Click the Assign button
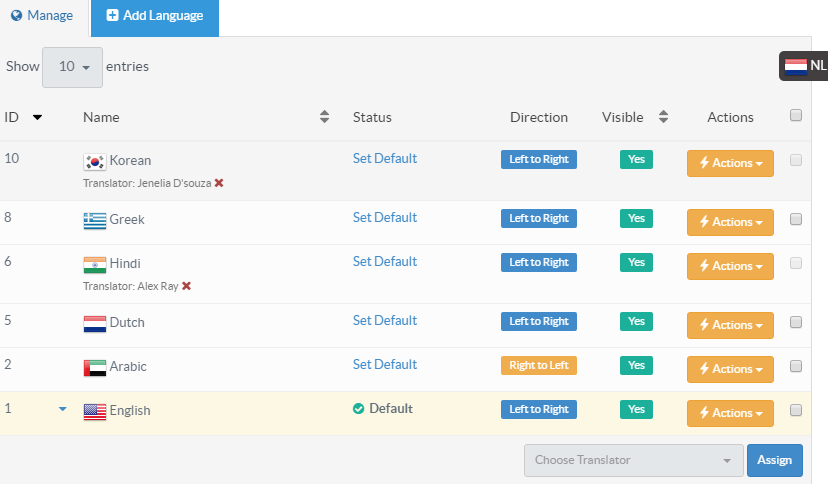Screen dimensions: 828x484 click(x=774, y=460)
